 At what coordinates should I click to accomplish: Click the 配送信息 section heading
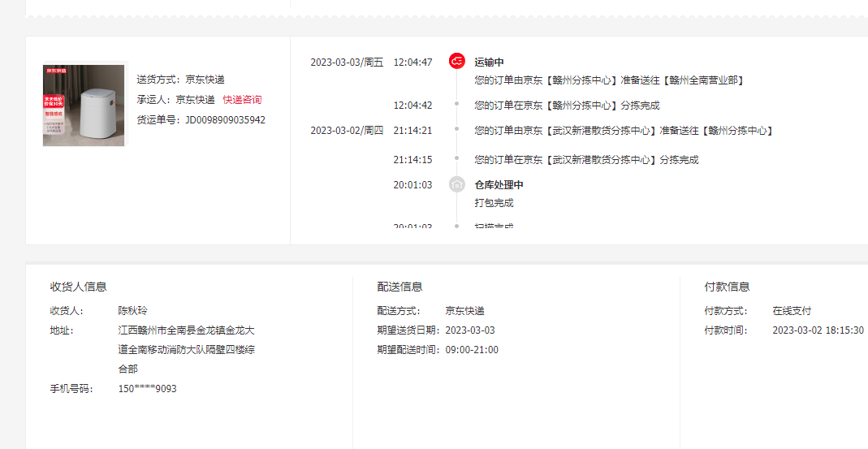coord(399,287)
